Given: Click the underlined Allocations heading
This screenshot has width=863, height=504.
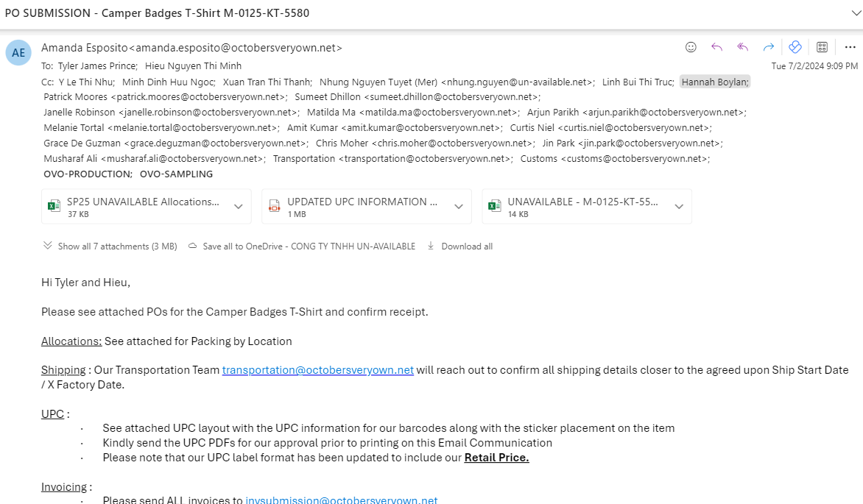Looking at the screenshot, I should 71,341.
